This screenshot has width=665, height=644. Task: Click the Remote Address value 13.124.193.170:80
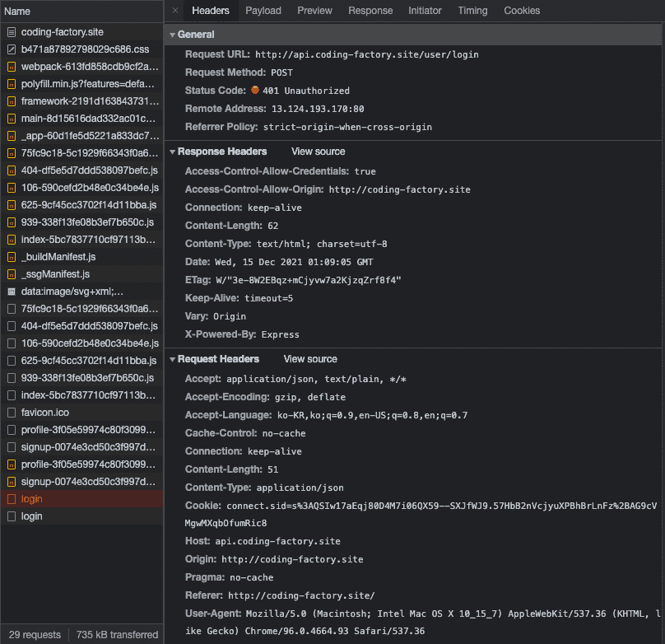coord(318,109)
